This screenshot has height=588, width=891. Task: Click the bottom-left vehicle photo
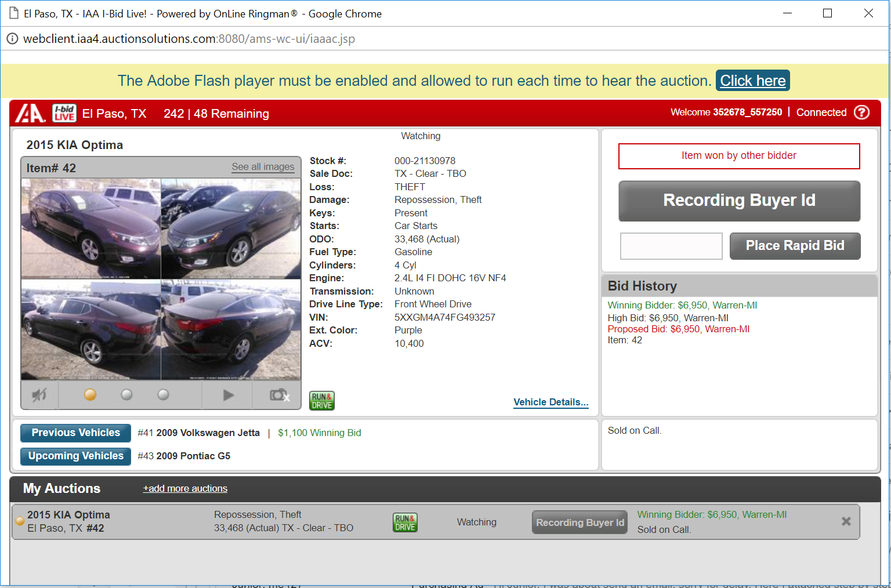(x=91, y=329)
